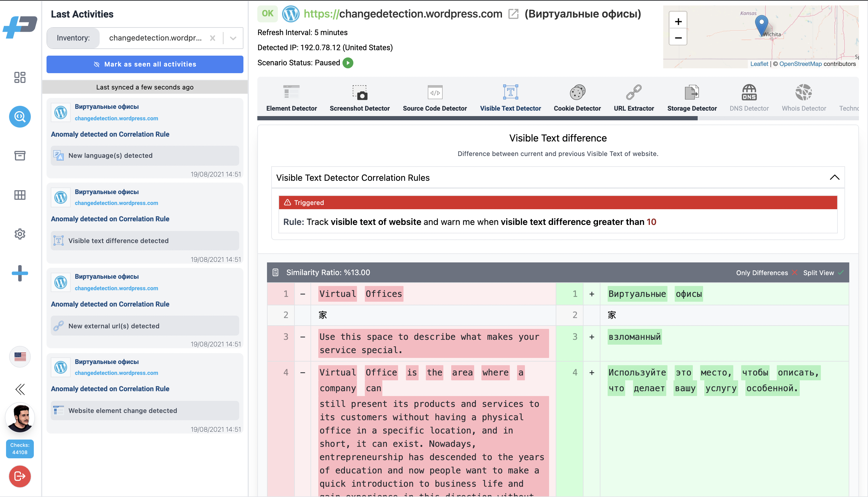
Task: Clear the Inventory selection with the X
Action: click(x=212, y=38)
